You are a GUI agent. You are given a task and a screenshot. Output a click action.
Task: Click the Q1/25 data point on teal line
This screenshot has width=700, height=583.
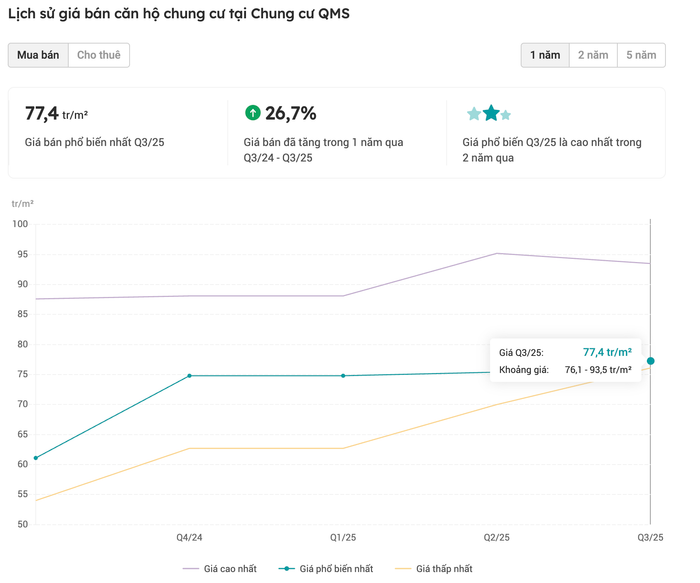pyautogui.click(x=343, y=376)
